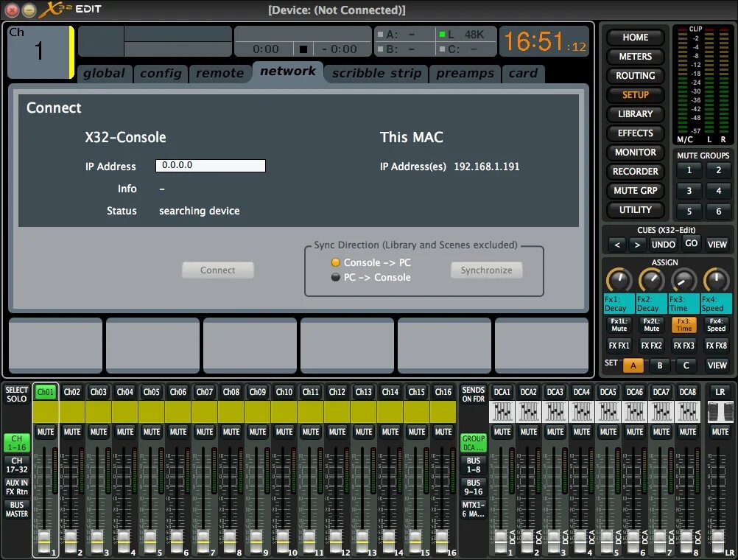Switch to the card tab
The width and height of the screenshot is (738, 560).
[523, 74]
